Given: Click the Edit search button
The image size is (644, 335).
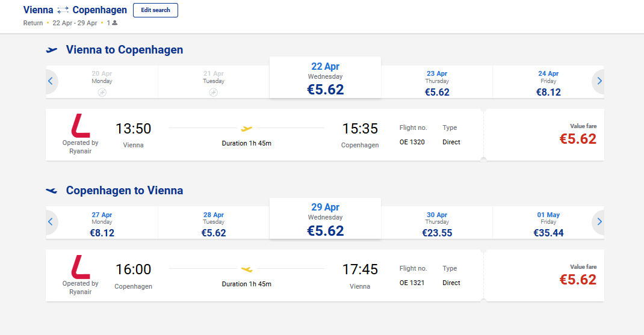Looking at the screenshot, I should (155, 10).
